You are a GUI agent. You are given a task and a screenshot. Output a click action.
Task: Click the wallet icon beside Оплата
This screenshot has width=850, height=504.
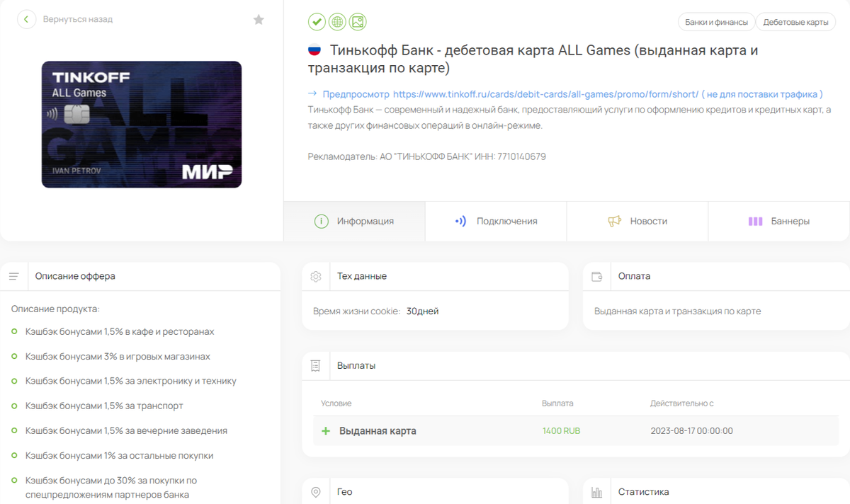pos(596,276)
